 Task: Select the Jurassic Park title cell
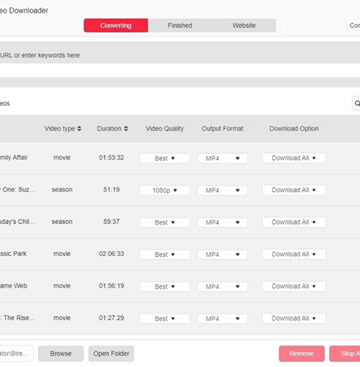(13, 254)
